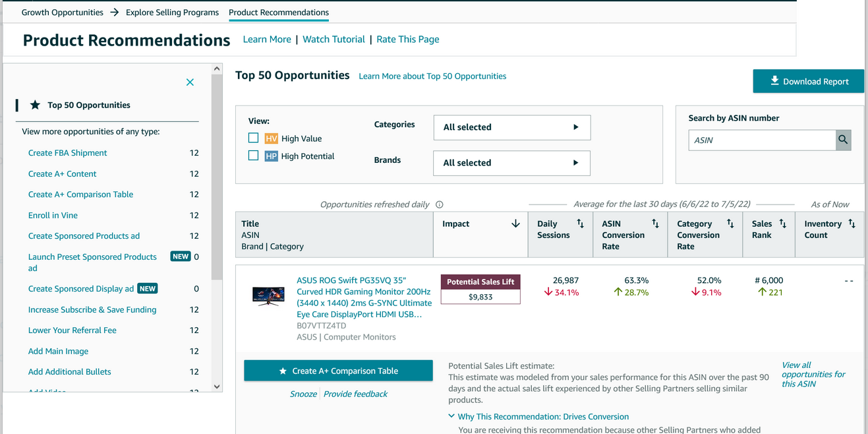Snooze this recommendation
The height and width of the screenshot is (434, 868).
(304, 394)
